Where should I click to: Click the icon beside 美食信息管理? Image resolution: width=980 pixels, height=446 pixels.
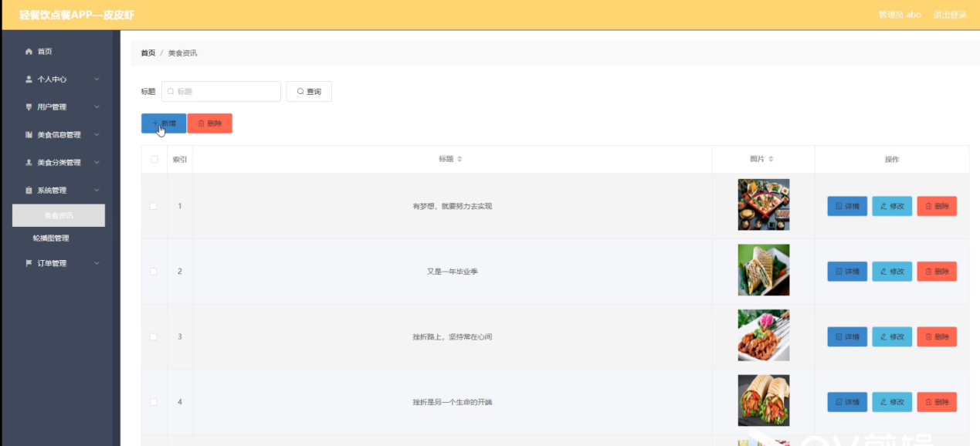pos(29,135)
